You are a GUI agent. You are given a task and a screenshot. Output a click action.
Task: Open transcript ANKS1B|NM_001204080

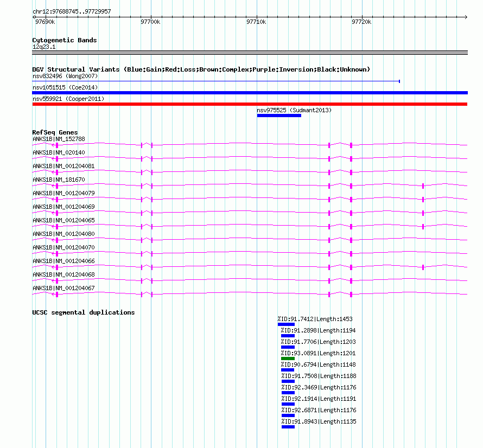click(x=63, y=234)
